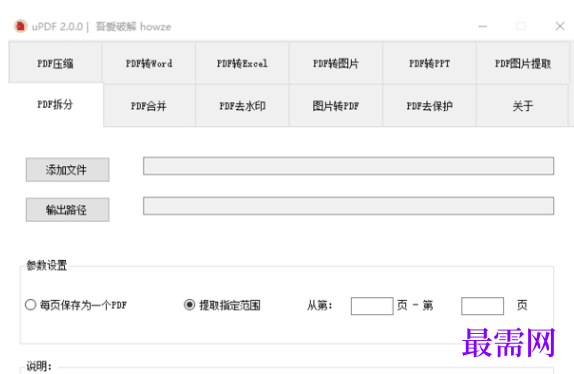
Task: Click the 添加文件 button
Action: [x=67, y=169]
